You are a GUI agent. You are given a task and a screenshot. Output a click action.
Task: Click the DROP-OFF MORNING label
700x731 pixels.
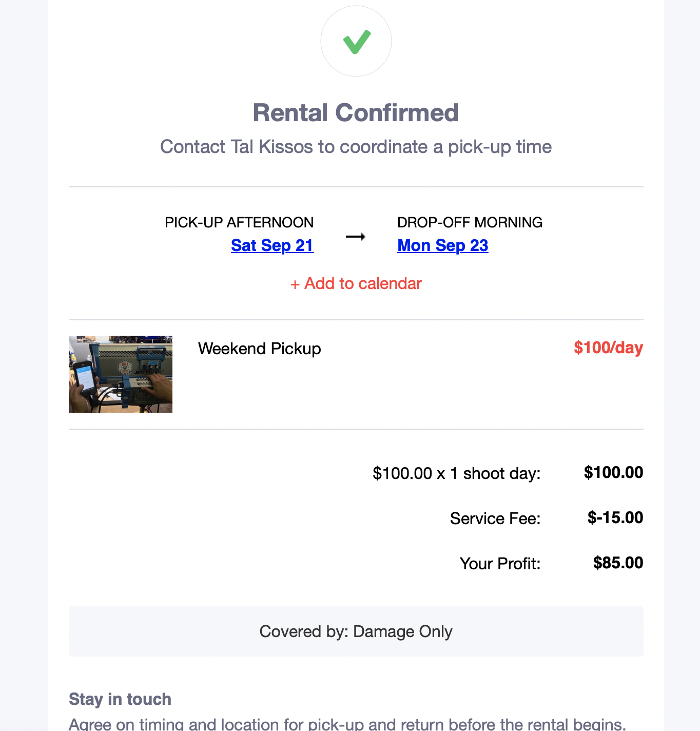pos(470,222)
